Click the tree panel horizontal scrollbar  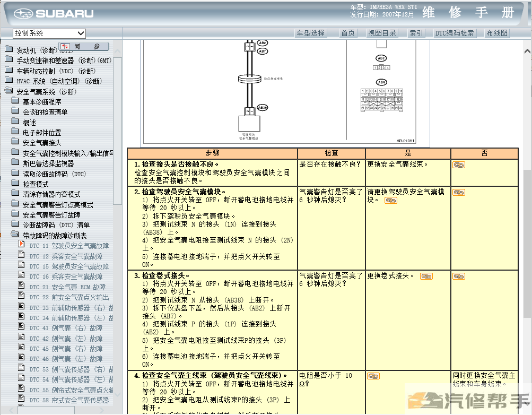coord(46,410)
